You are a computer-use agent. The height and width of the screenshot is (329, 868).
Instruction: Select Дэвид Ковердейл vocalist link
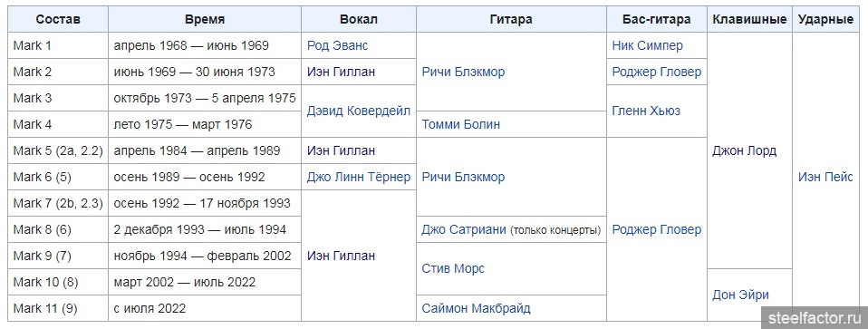[359, 111]
